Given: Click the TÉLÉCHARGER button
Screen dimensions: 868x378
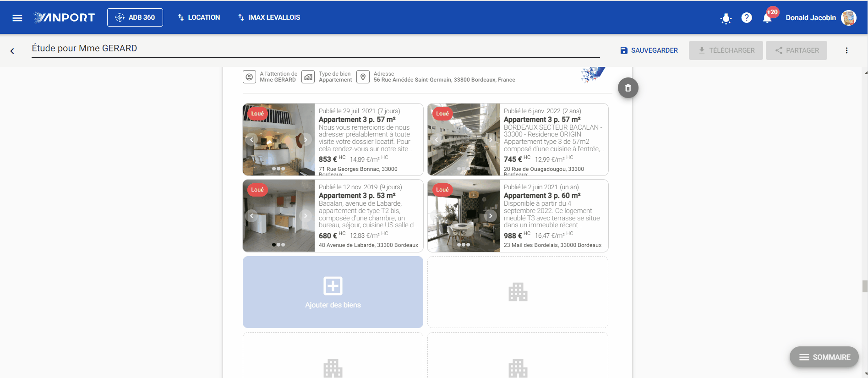Looking at the screenshot, I should [726, 50].
